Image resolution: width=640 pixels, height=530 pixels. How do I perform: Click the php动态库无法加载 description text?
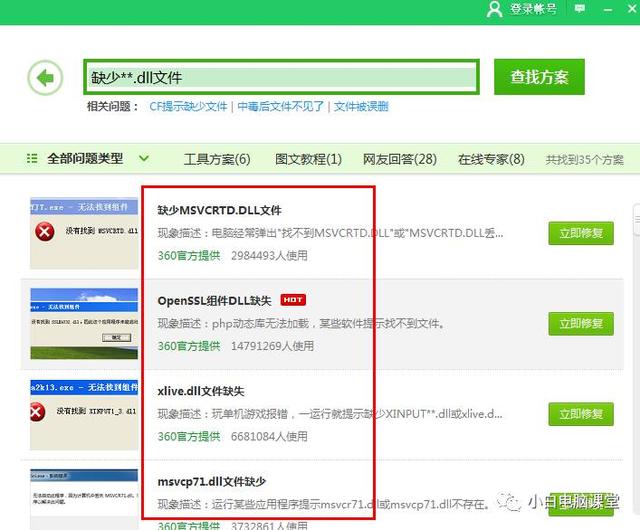[301, 324]
